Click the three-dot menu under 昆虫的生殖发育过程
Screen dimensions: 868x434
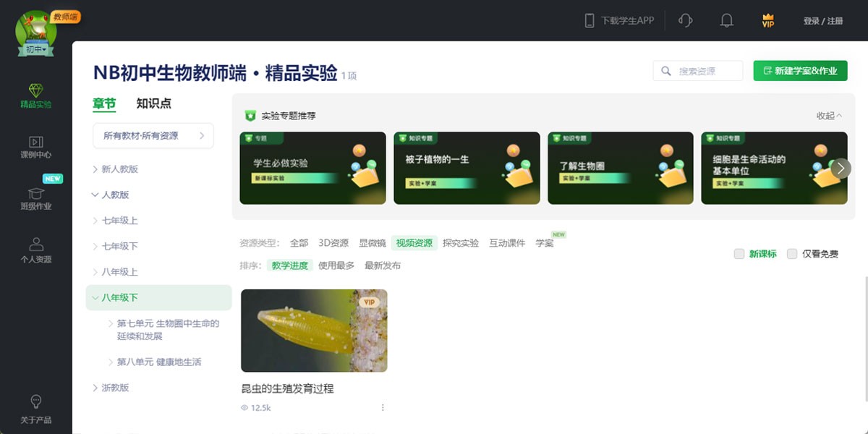383,408
